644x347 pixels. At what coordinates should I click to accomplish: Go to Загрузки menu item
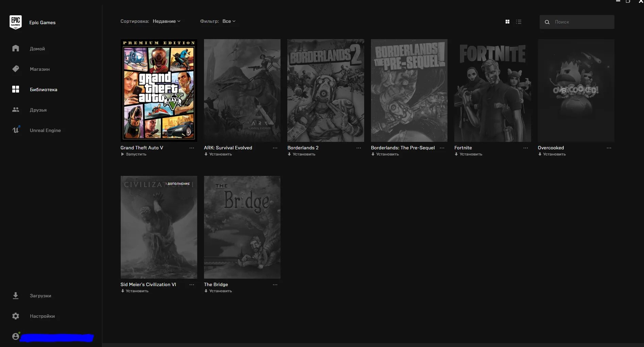click(40, 296)
